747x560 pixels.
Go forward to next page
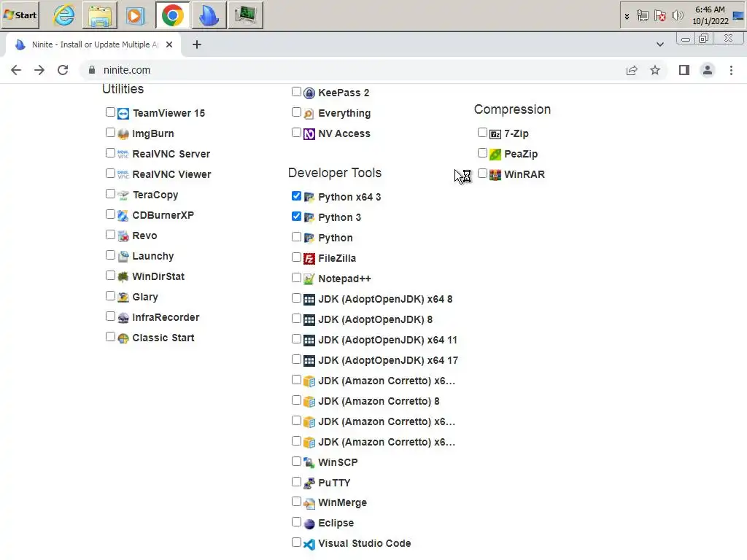(39, 70)
